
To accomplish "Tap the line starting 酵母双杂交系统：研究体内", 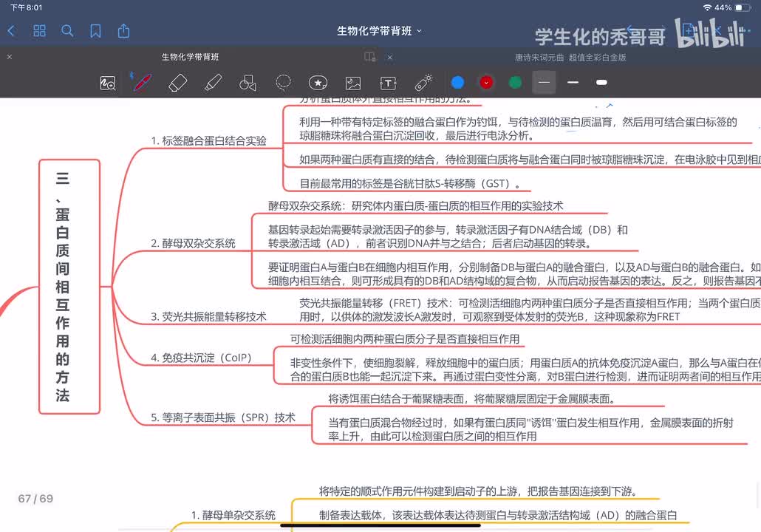I will point(415,206).
